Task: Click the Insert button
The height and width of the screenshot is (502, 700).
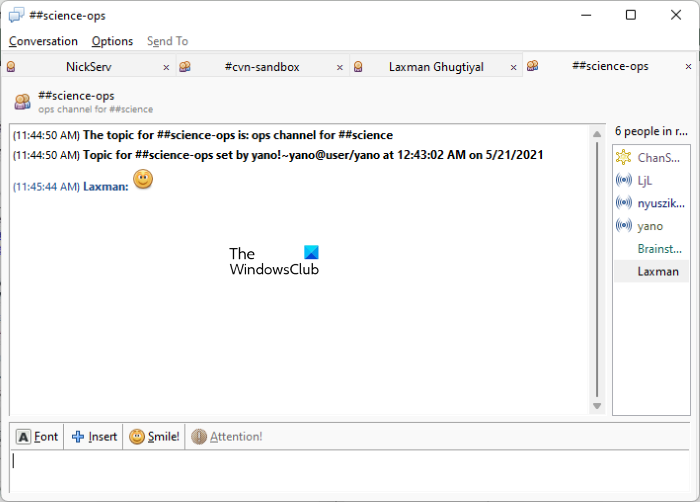Action: [95, 436]
